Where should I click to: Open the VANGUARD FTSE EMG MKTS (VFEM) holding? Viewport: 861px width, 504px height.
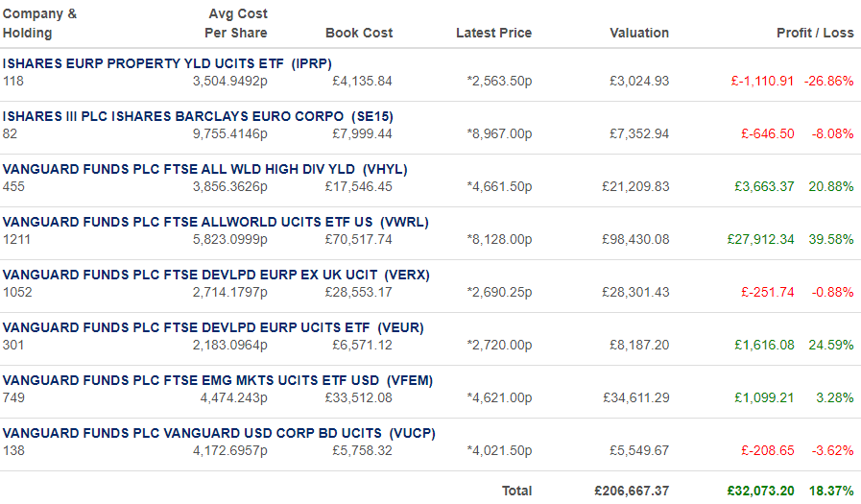[218, 380]
